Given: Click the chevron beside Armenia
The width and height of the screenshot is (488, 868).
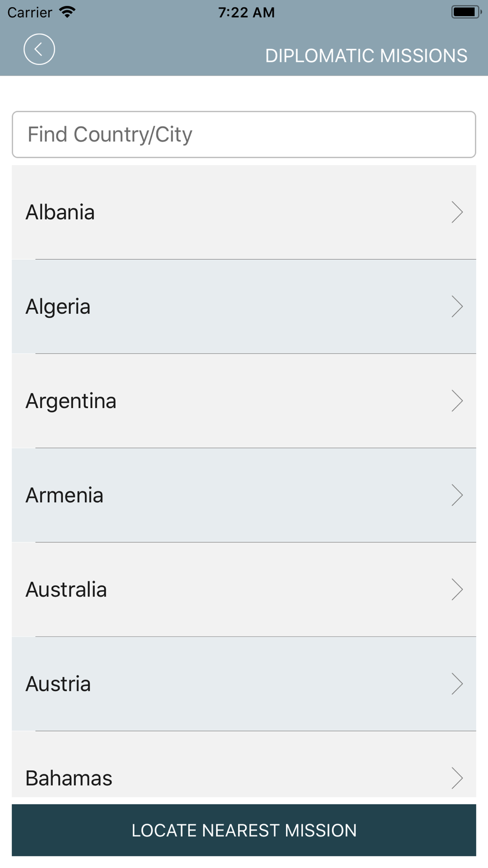Looking at the screenshot, I should coord(457,495).
